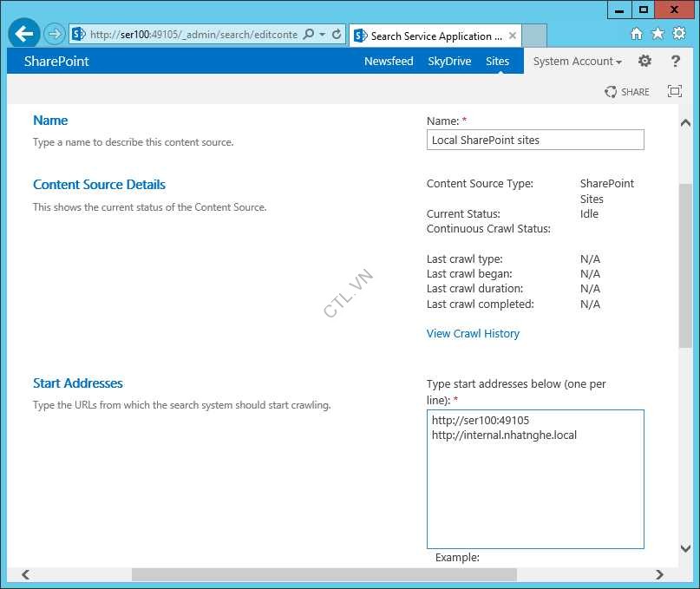Open the address bar dropdown arrow
This screenshot has width=700, height=589.
[x=323, y=35]
